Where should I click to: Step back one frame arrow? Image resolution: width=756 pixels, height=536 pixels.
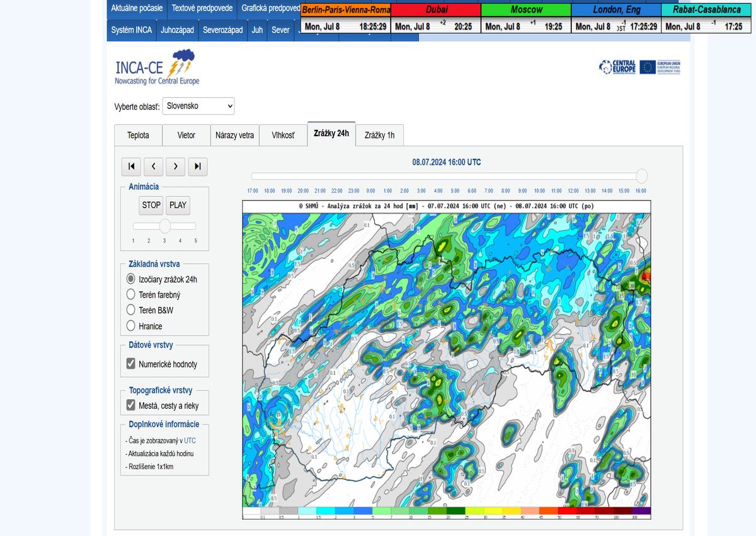click(x=153, y=166)
